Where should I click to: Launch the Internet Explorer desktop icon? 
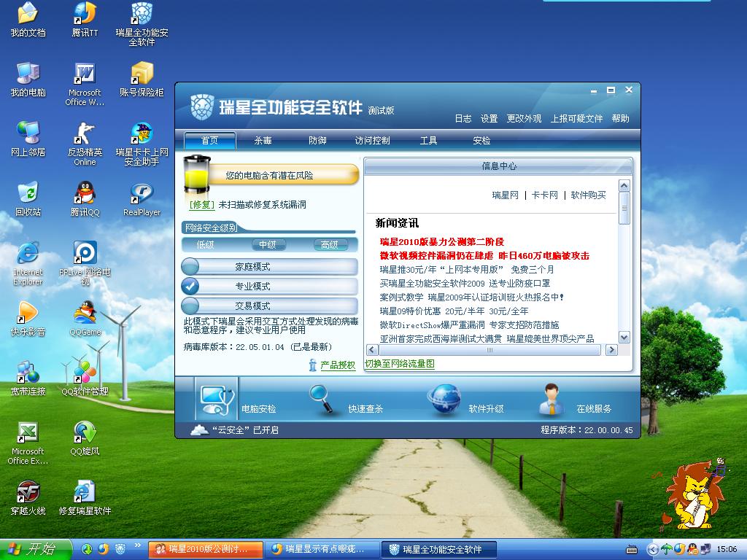(x=28, y=263)
